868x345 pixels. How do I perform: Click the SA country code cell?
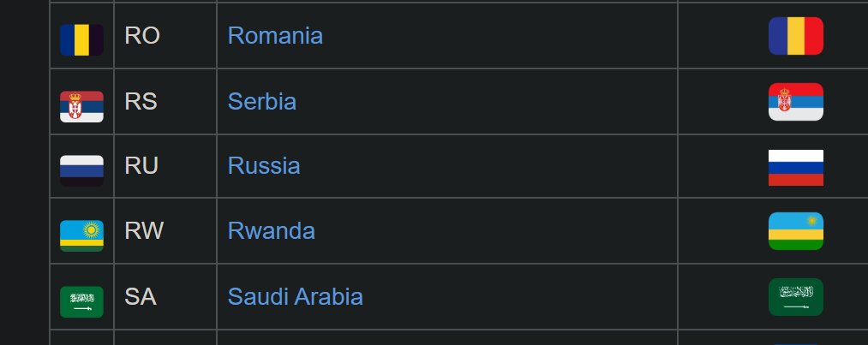click(x=141, y=297)
